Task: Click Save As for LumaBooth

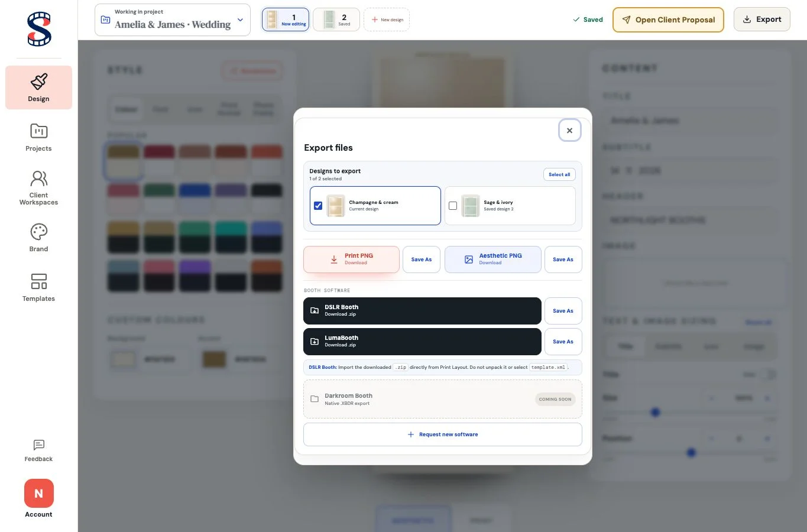Action: click(x=563, y=342)
